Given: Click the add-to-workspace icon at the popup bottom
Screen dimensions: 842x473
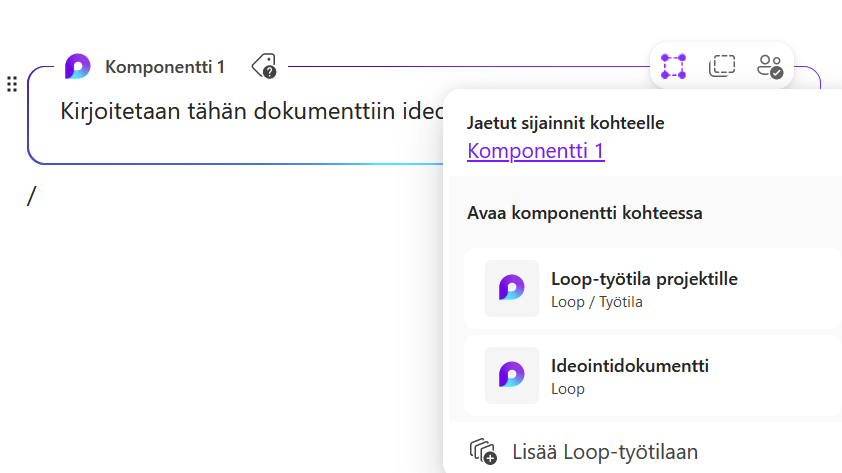Looking at the screenshot, I should click(483, 451).
